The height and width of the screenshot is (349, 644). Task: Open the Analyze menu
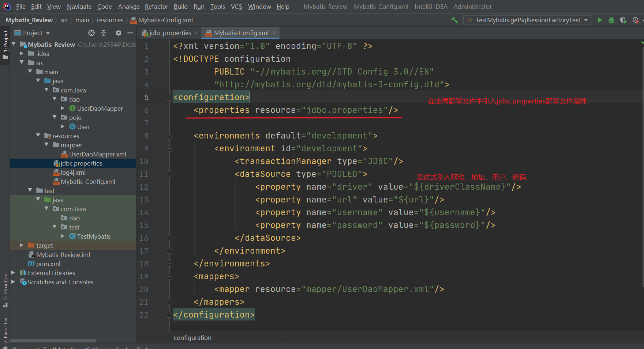[129, 7]
